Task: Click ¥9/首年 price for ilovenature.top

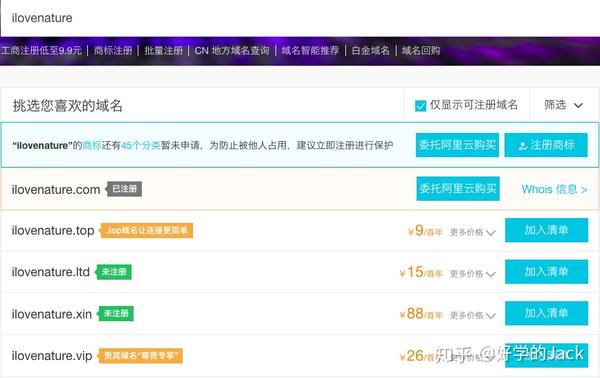Action: [x=425, y=231]
